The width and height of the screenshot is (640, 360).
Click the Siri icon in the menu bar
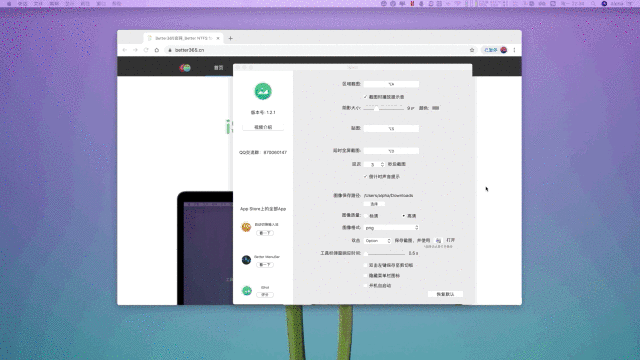[x=604, y=4]
